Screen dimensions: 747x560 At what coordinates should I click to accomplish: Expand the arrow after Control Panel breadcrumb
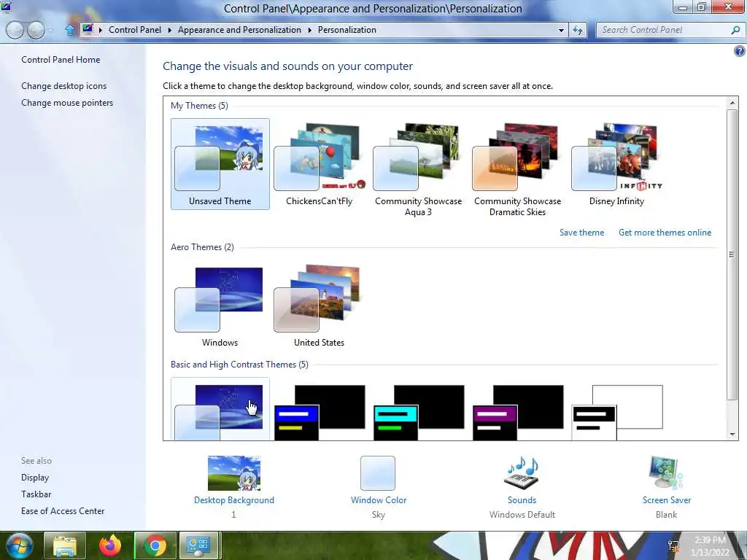point(169,30)
